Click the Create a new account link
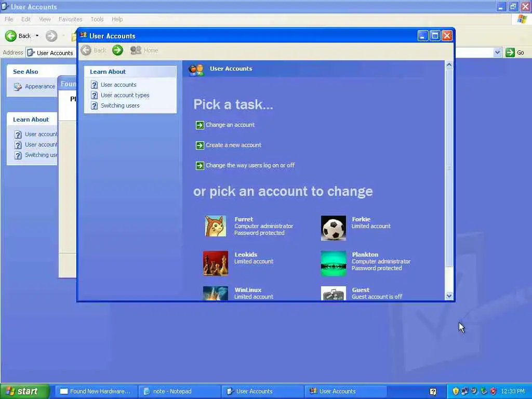This screenshot has width=532, height=399. click(x=233, y=145)
